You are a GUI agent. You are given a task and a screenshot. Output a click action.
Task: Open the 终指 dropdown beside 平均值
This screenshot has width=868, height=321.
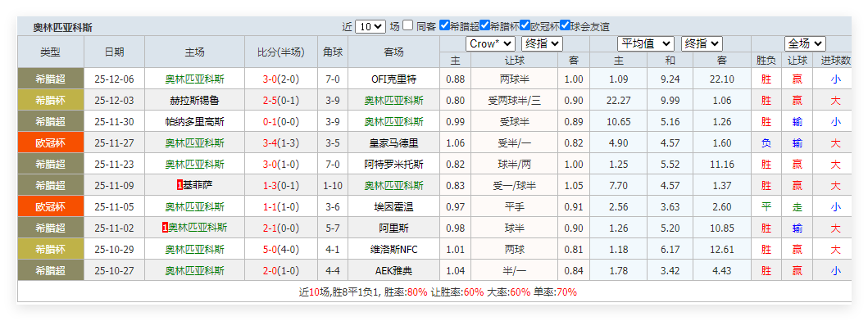pos(702,43)
